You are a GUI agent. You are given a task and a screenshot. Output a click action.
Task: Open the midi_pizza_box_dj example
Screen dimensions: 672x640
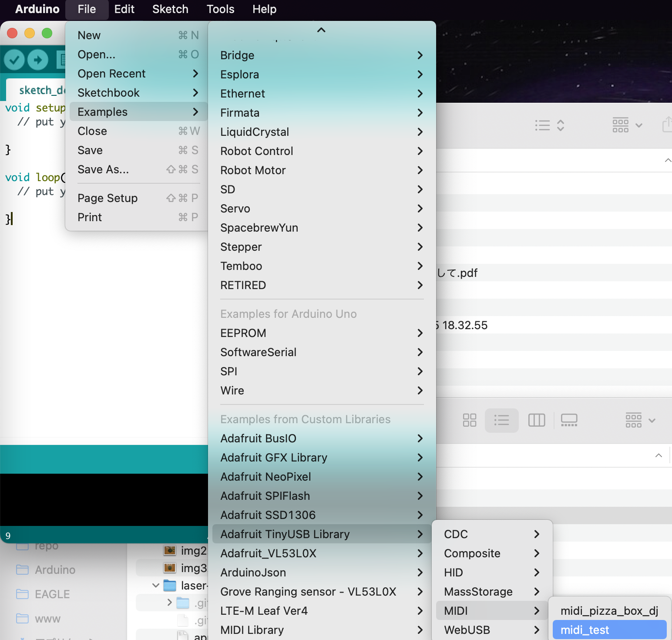tap(609, 611)
